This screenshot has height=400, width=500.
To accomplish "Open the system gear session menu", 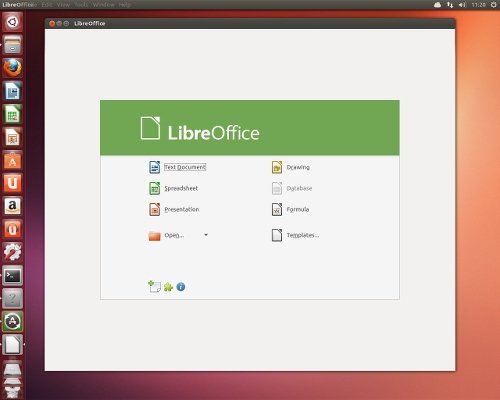I will pos(493,5).
